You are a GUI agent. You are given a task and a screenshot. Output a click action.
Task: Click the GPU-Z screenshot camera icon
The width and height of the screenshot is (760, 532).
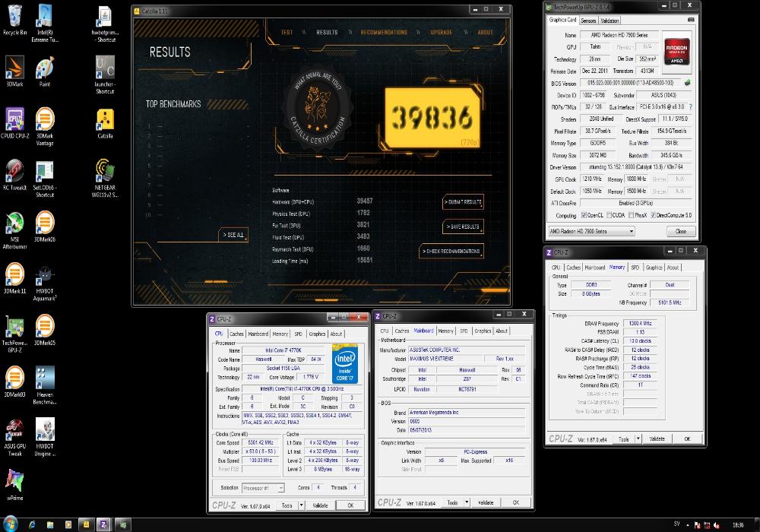[691, 20]
